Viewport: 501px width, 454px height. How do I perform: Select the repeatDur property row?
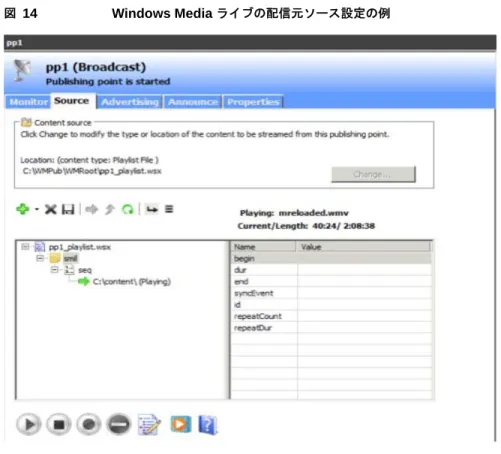(331, 328)
